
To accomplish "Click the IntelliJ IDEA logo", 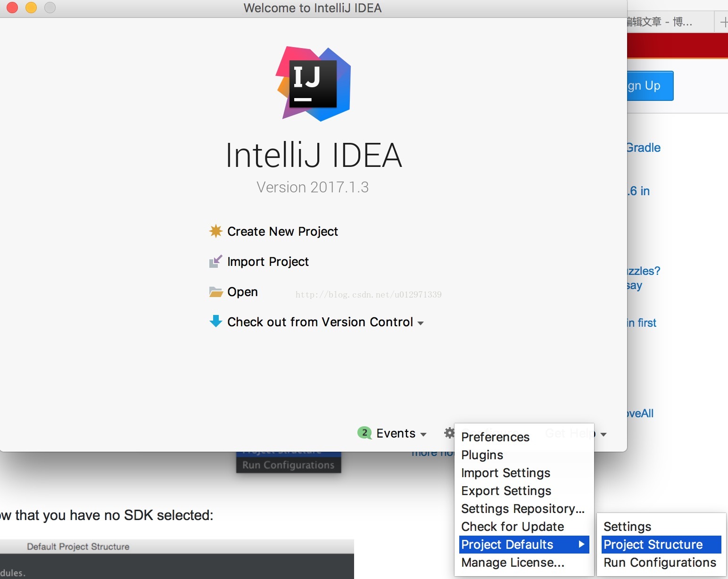I will click(x=313, y=84).
